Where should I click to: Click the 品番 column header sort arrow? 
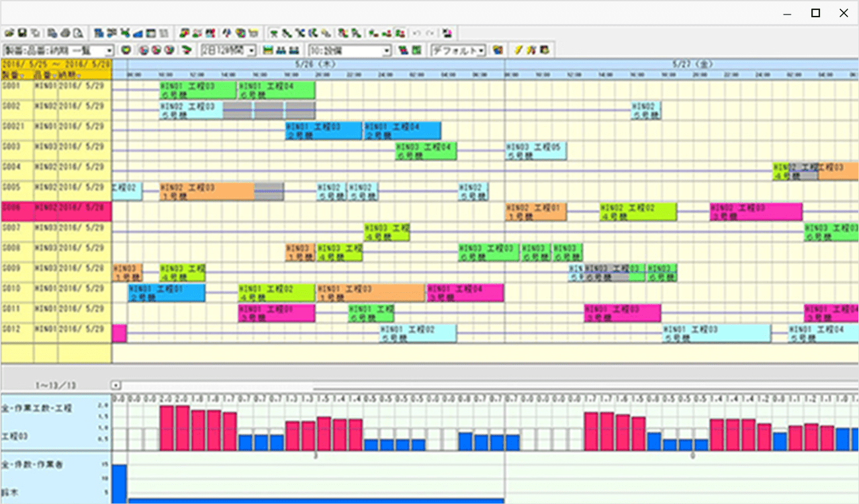[53, 76]
